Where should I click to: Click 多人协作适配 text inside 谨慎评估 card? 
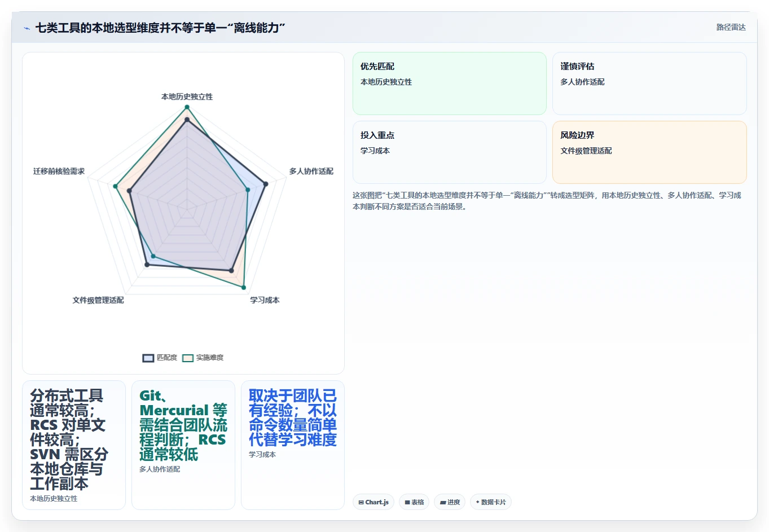[x=582, y=82]
